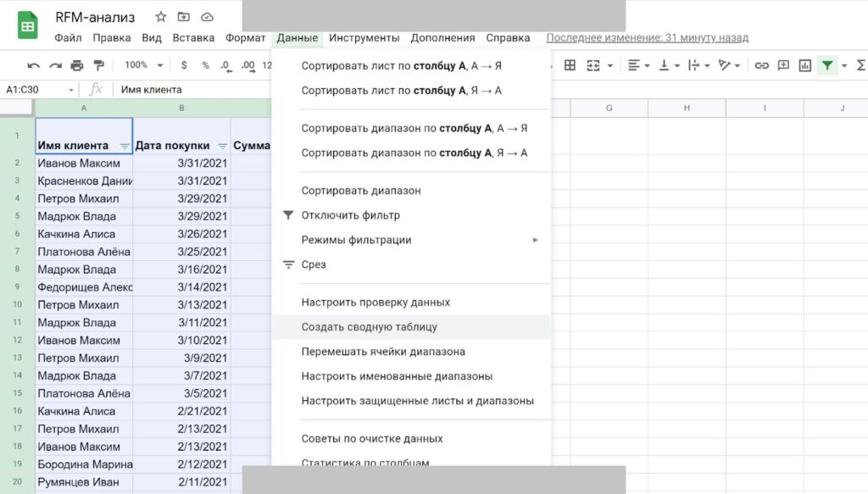Open 'Последнее изменение: 31 минуту назад' link

coord(647,38)
